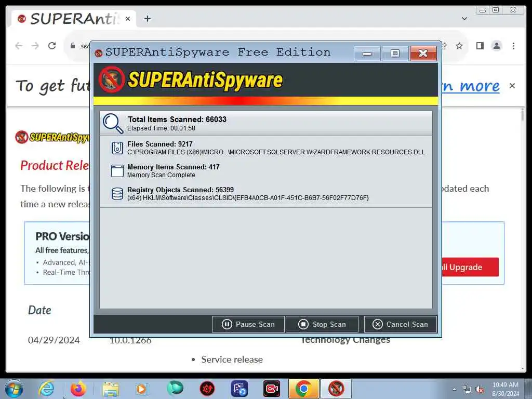Maximize the SUPERAntiSpyware Free Edition window
The width and height of the screenshot is (532, 399).
395,54
